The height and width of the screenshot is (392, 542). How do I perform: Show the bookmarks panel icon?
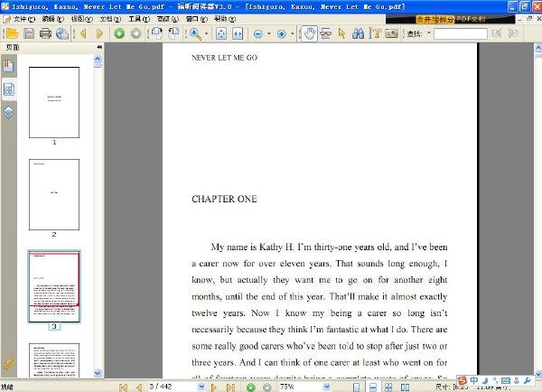tap(8, 65)
